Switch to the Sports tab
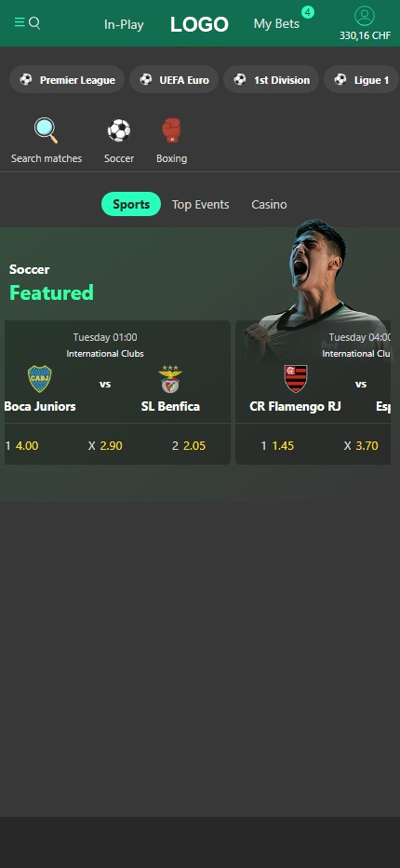The height and width of the screenshot is (868, 400). point(131,204)
